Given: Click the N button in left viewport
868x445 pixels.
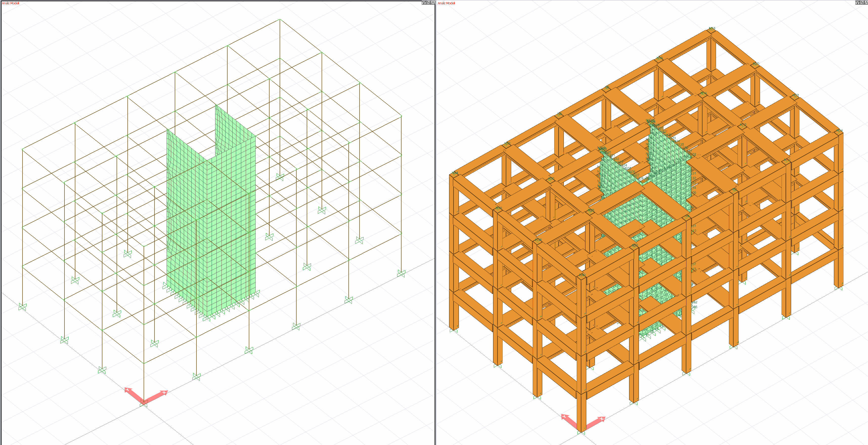Looking at the screenshot, I should (x=428, y=3).
